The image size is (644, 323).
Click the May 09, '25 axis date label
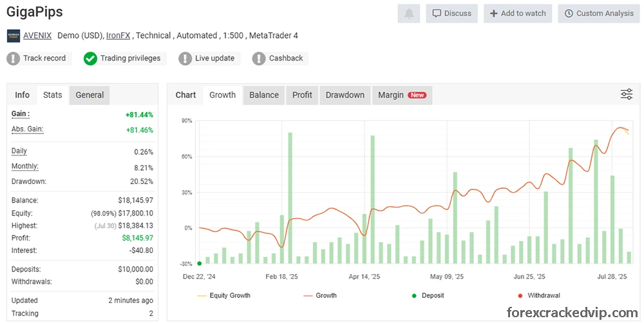(447, 277)
